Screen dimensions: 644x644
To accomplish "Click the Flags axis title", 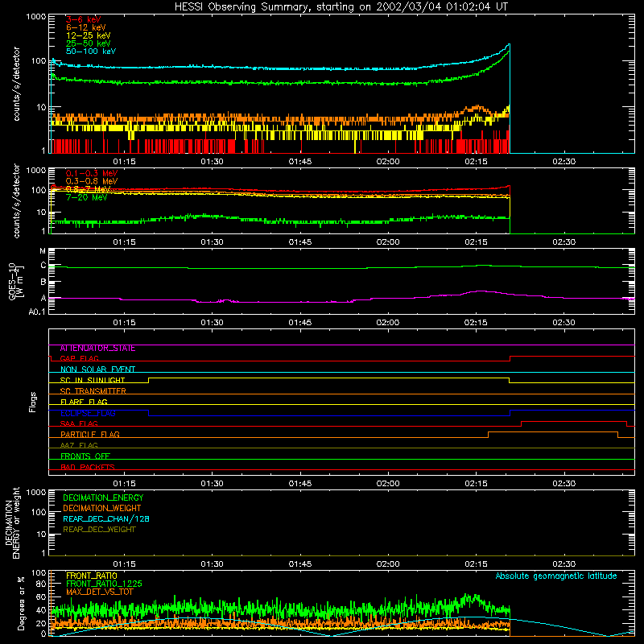I will [x=33, y=402].
